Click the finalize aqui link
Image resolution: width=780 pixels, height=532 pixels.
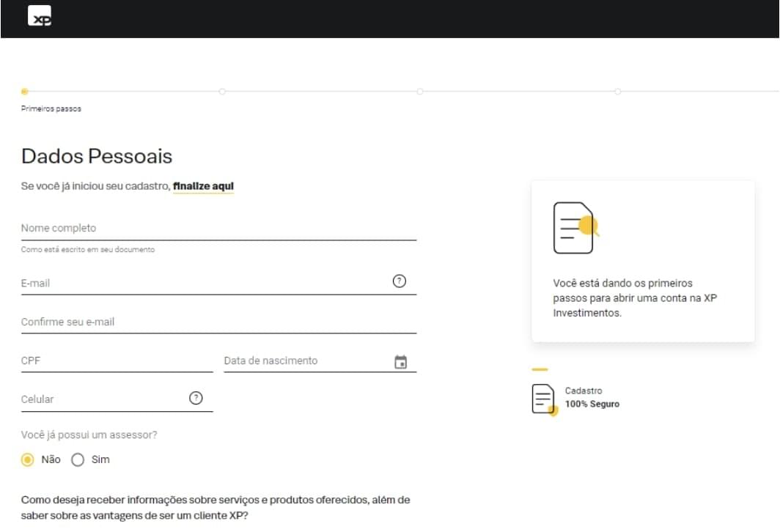203,186
